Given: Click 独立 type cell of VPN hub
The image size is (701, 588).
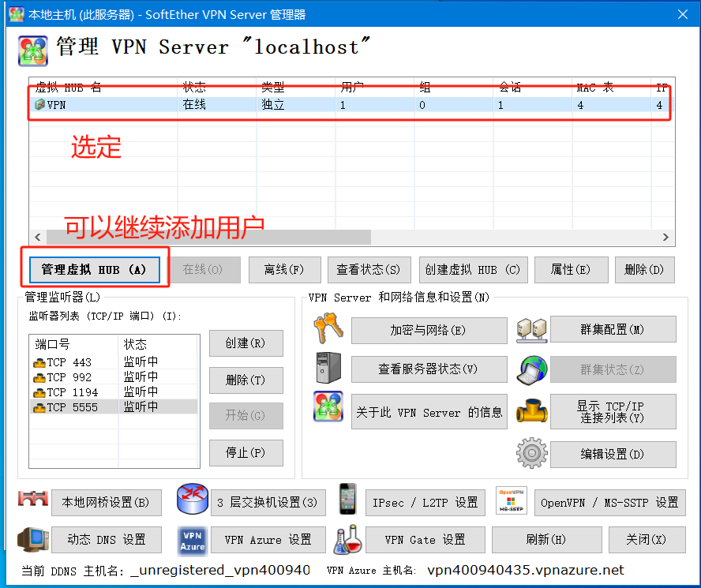Looking at the screenshot, I should pos(273,105).
